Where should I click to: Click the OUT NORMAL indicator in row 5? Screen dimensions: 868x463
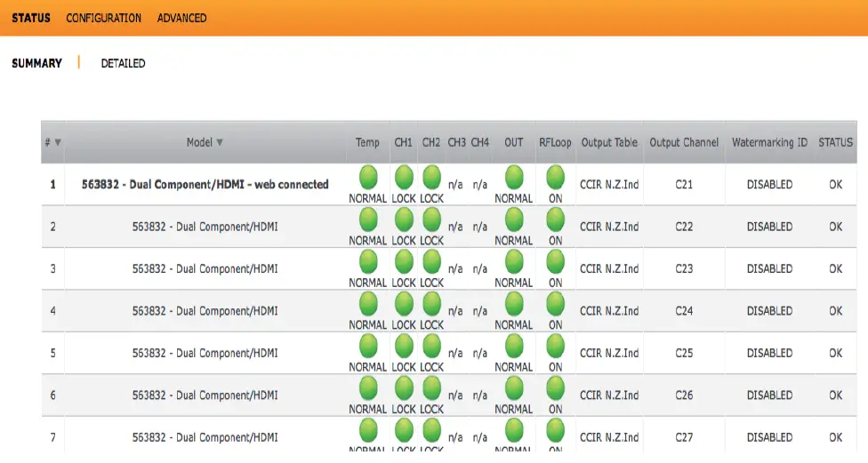coord(514,347)
